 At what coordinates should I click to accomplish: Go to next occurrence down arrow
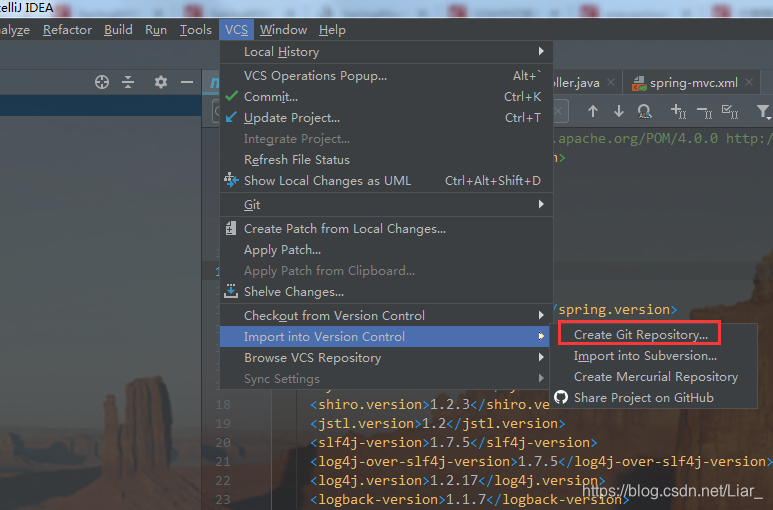point(619,111)
